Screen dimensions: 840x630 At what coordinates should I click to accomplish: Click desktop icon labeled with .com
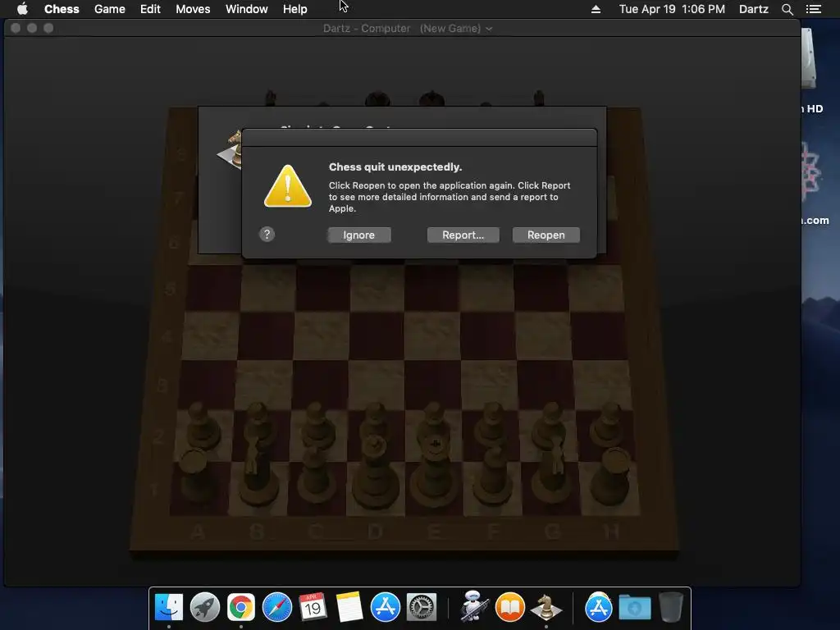[x=811, y=174]
